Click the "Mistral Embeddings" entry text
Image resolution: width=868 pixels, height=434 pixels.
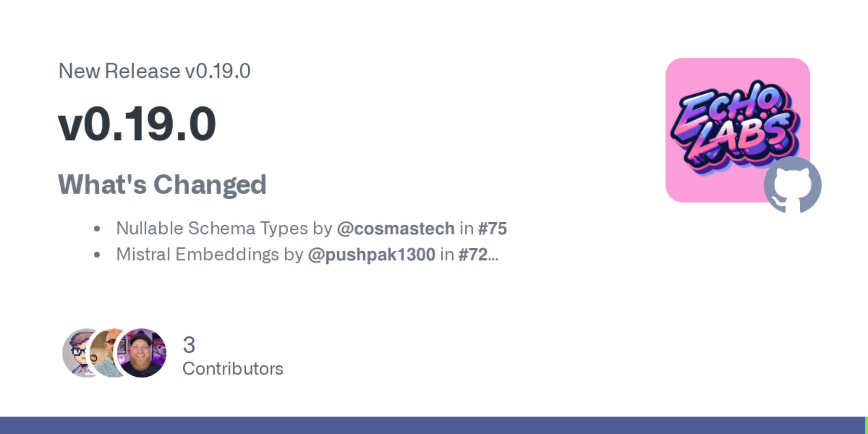pyautogui.click(x=197, y=254)
